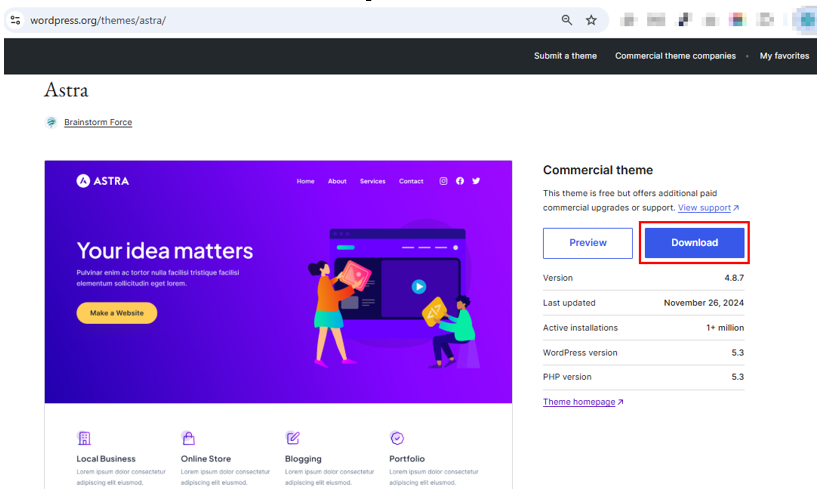Open the Brainstorm Force author link
The image size is (820, 489).
(x=98, y=122)
